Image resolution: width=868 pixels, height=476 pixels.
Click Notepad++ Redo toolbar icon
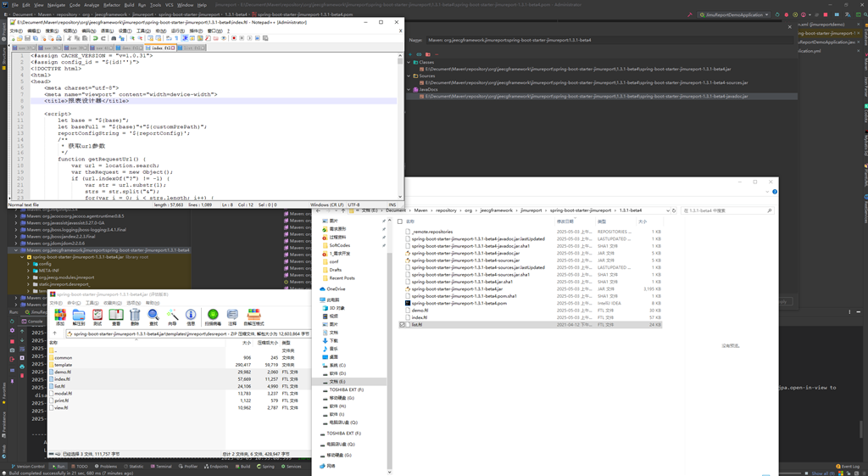(x=103, y=38)
